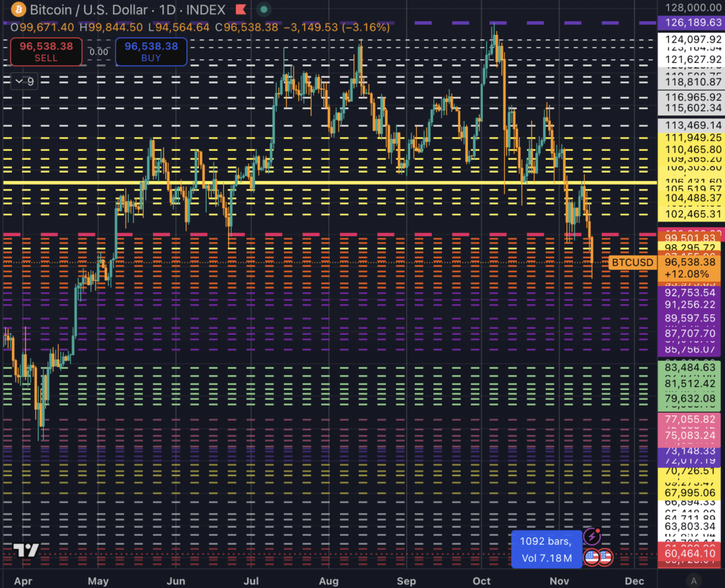Viewport: 725px width, 588px height.
Task: Click the BTCUSD label on the price line
Action: point(632,263)
